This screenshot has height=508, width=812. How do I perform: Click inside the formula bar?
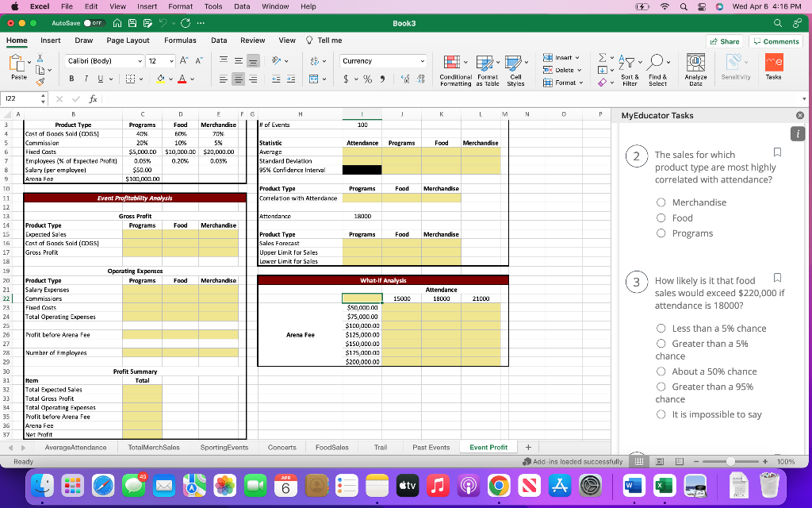tap(238, 98)
